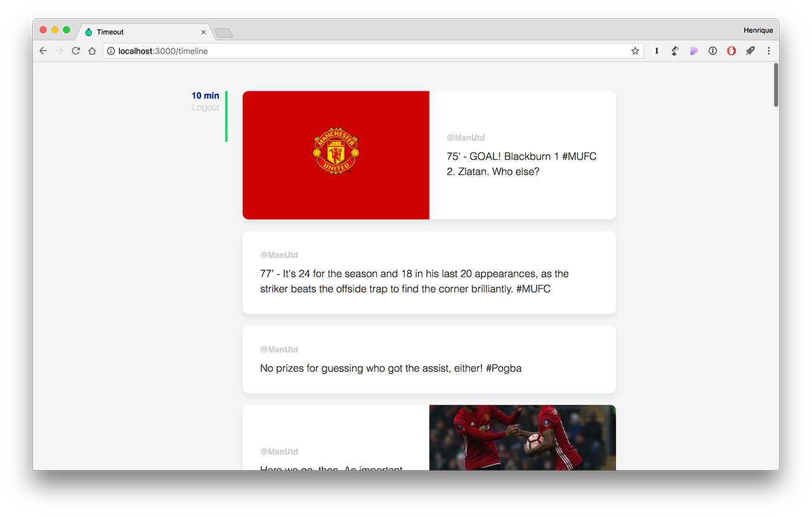Click @ManUtd on the 77' tweet

pos(279,255)
